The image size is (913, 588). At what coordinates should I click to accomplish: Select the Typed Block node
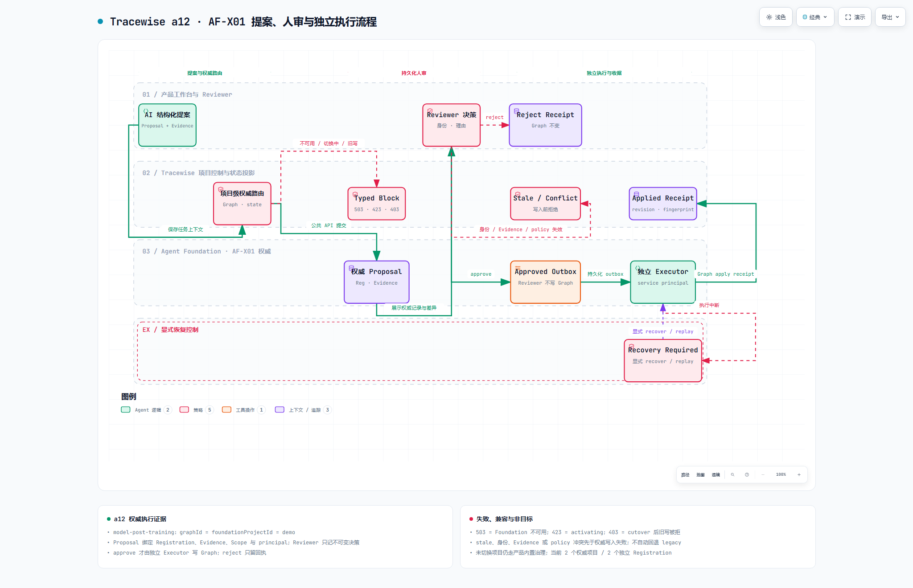377,204
